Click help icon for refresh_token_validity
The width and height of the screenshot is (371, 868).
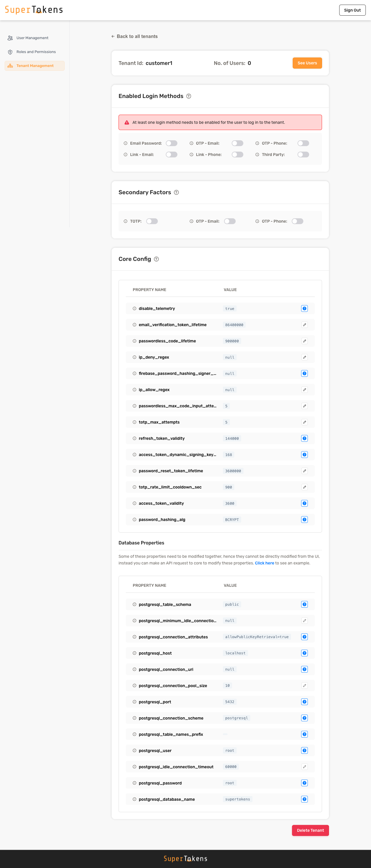(x=304, y=438)
